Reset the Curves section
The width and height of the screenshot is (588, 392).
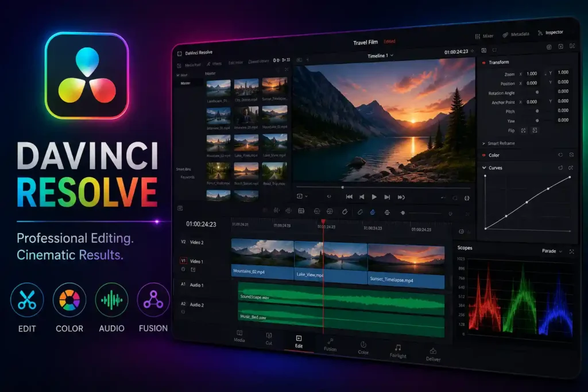[560, 168]
